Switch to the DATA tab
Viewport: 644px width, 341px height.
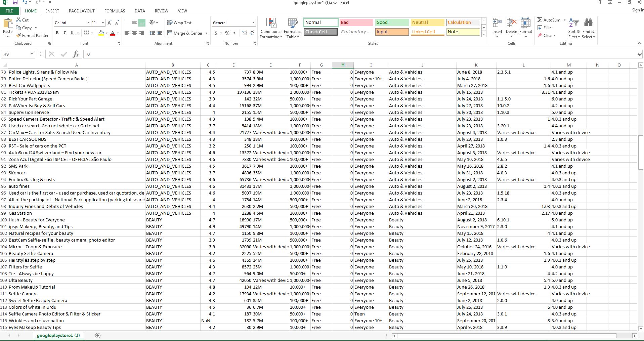point(140,11)
